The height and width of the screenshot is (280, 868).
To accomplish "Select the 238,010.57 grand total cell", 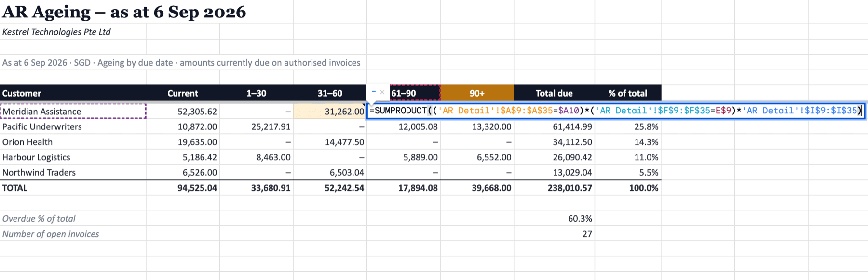I will 554,188.
